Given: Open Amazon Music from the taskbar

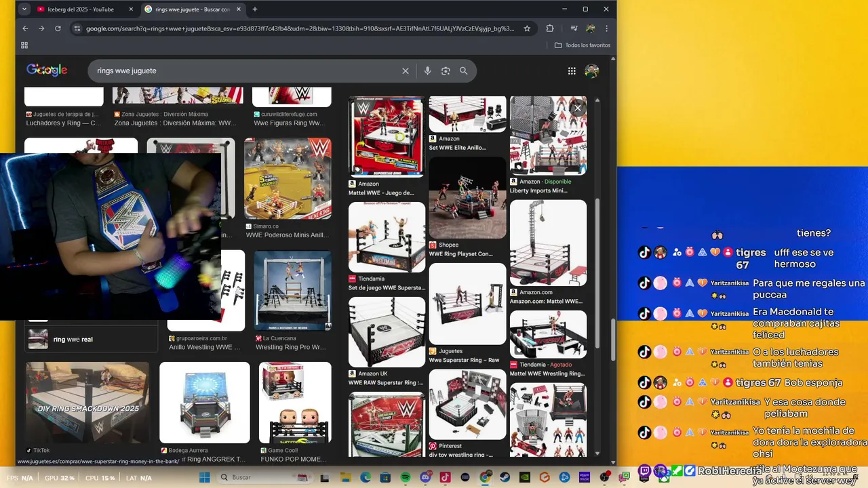Looking at the screenshot, I should (x=584, y=477).
